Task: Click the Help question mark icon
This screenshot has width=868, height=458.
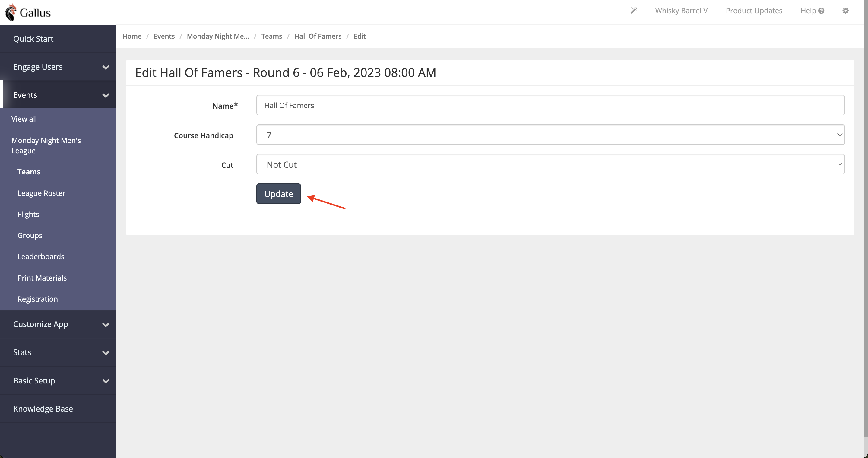Action: click(x=821, y=11)
